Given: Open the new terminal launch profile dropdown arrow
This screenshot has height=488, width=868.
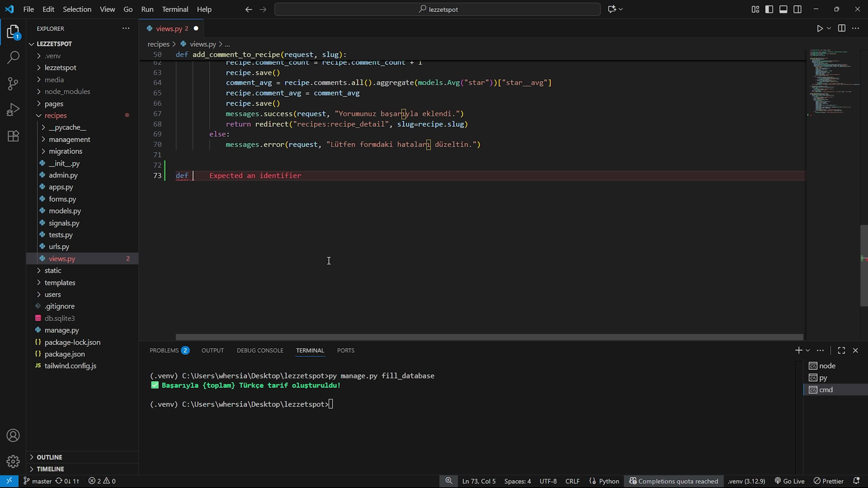Looking at the screenshot, I should click(808, 351).
